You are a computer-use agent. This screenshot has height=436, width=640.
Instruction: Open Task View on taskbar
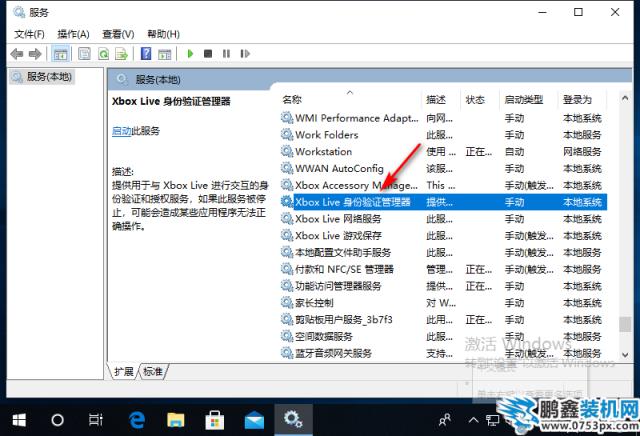coord(96,420)
